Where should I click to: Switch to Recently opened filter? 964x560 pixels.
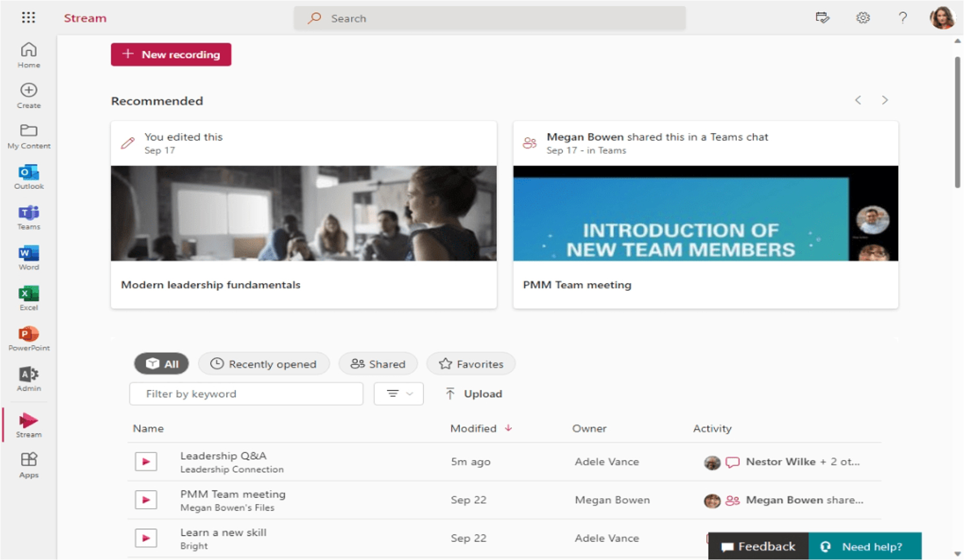coord(263,364)
